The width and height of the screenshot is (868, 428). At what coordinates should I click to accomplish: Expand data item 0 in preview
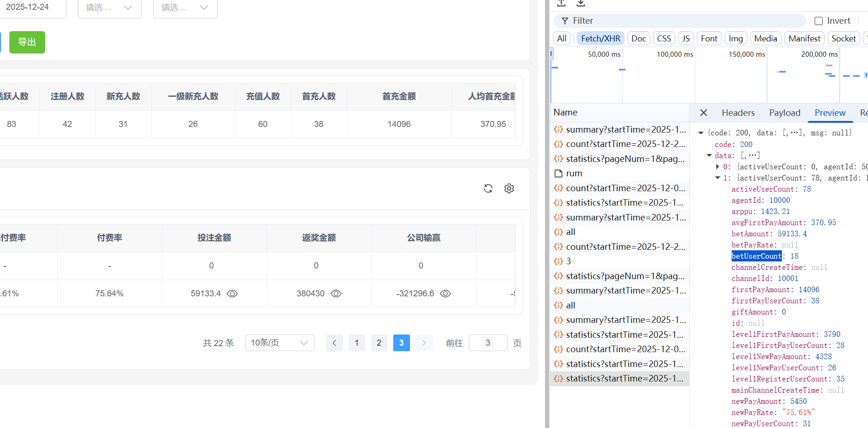tap(718, 167)
